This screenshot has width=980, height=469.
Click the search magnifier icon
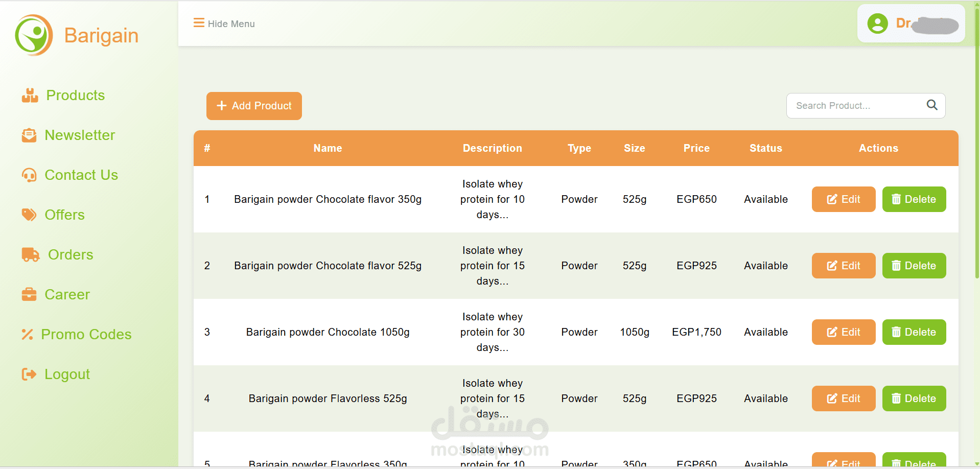(932, 105)
